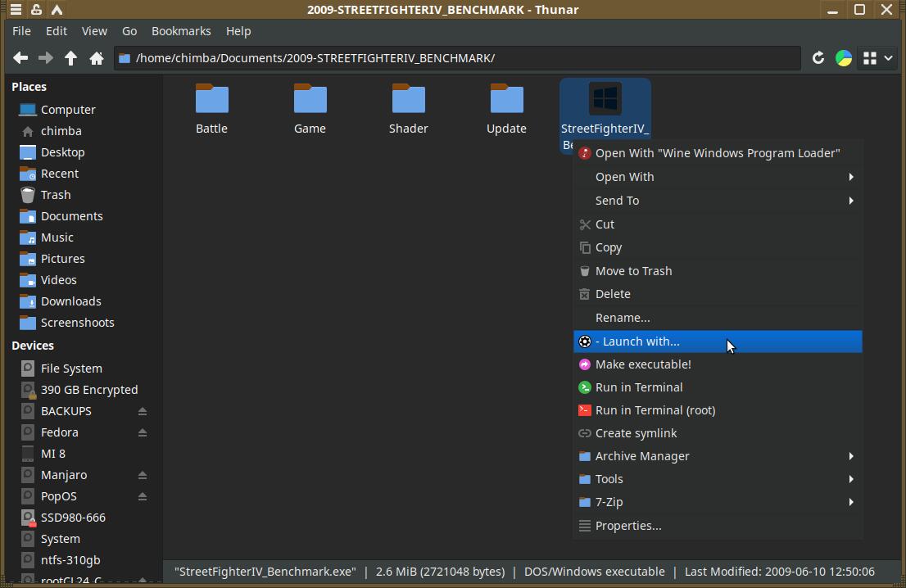Open System device in sidebar
906x588 pixels.
point(82,540)
